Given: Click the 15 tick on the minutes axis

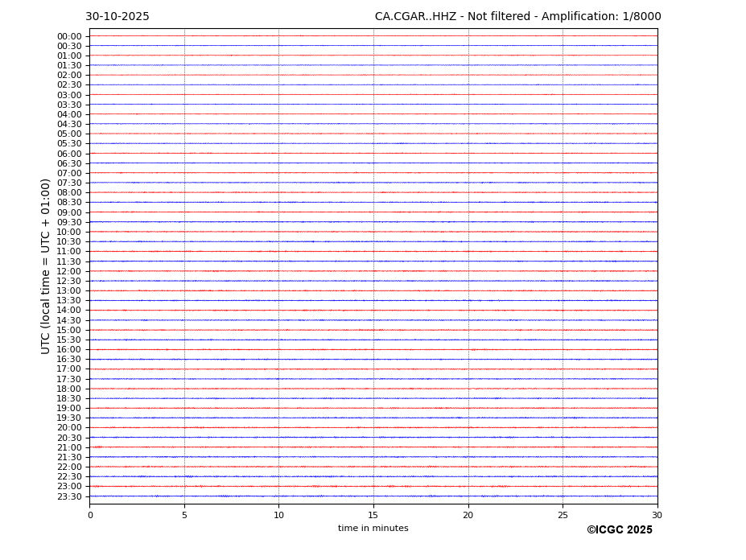Looking at the screenshot, I should [x=373, y=515].
